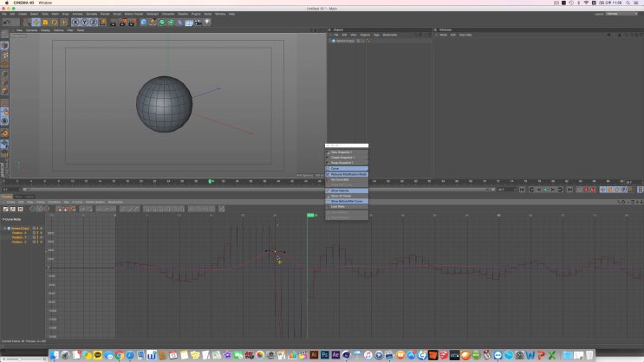Toggle Reduced Modification Mode option
The width and height of the screenshot is (644, 362).
click(x=347, y=174)
